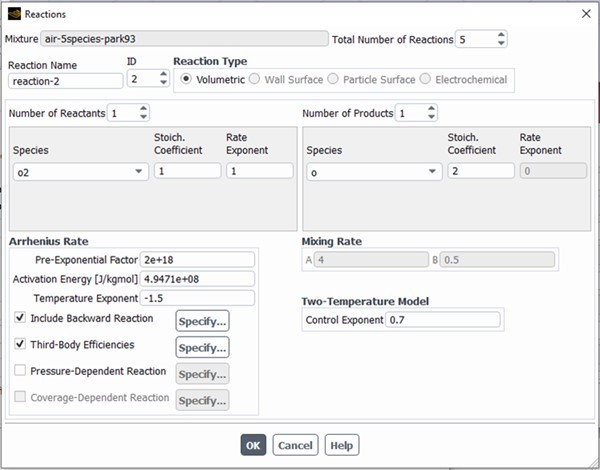Increase the Number of Products spinner

point(429,109)
